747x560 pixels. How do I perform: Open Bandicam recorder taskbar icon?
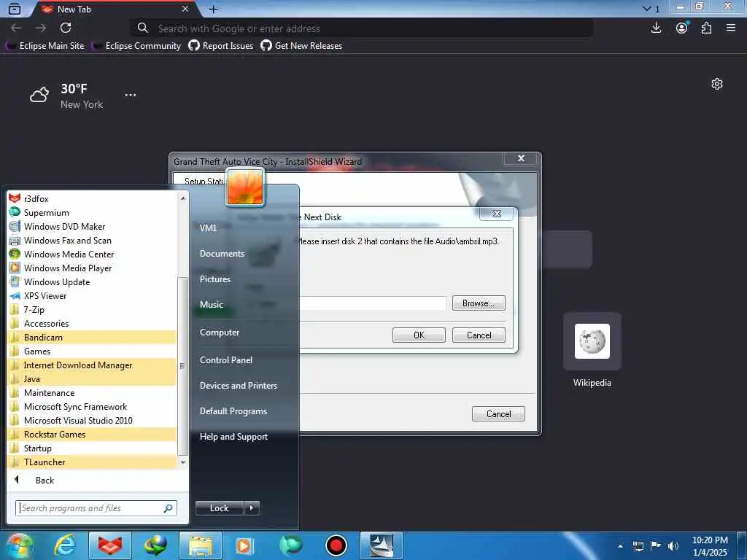(336, 545)
